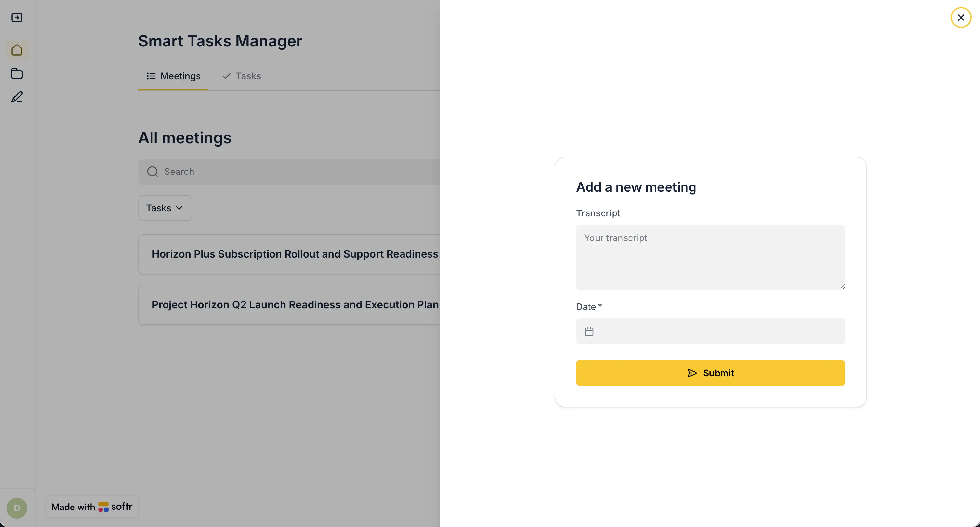980x527 pixels.
Task: Click the Made with softr badge
Action: pos(91,507)
